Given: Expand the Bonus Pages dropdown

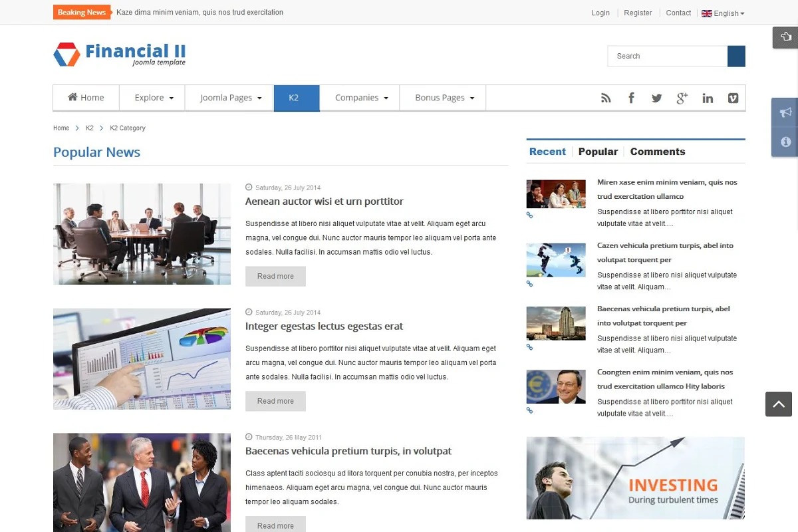Looking at the screenshot, I should pyautogui.click(x=444, y=98).
